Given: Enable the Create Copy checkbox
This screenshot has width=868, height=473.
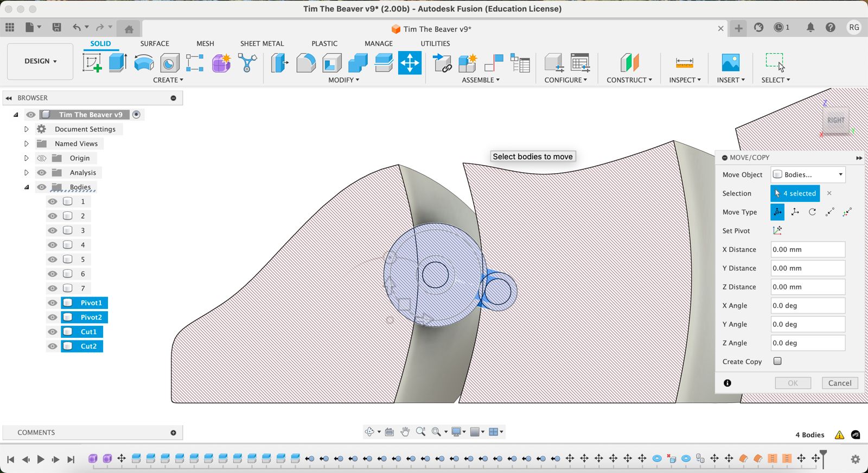Looking at the screenshot, I should tap(777, 361).
